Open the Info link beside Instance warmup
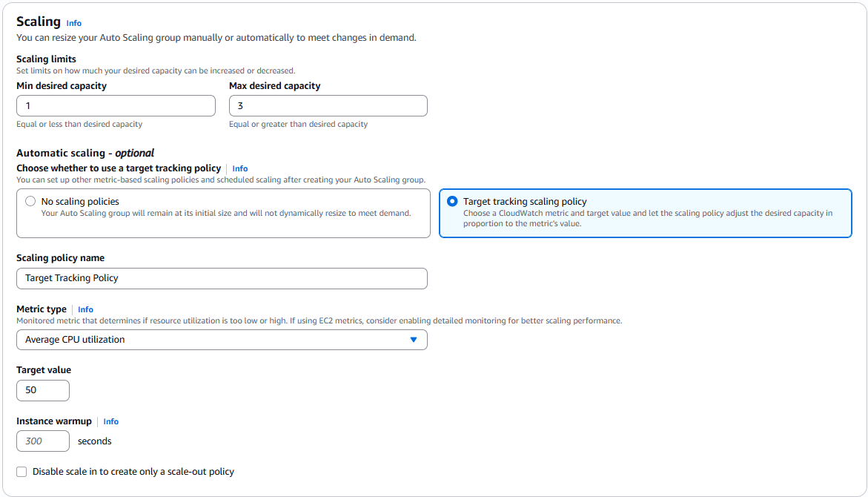 coord(110,421)
